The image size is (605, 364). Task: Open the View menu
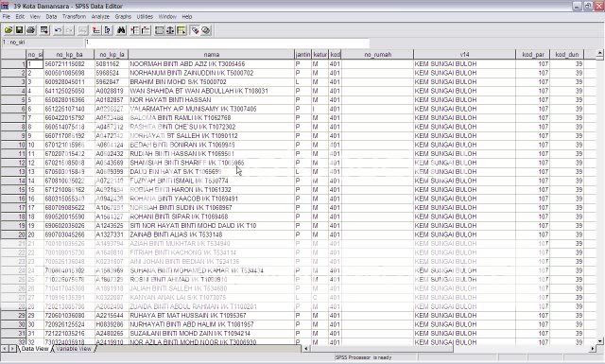click(35, 17)
